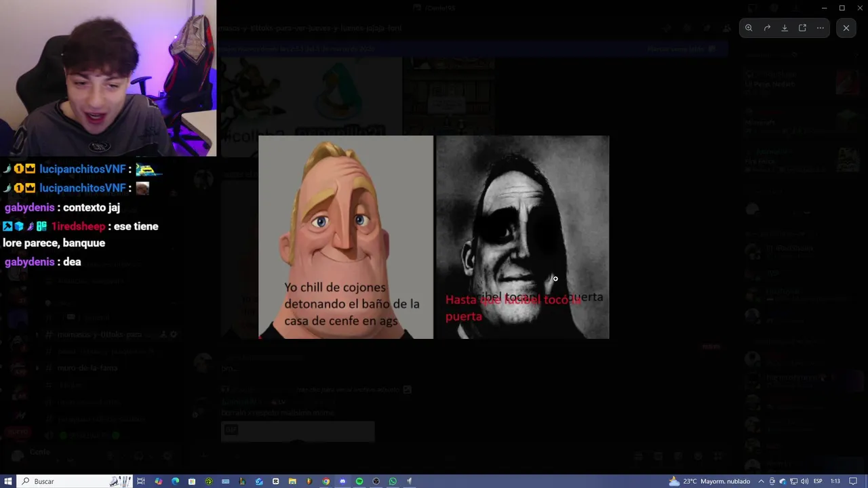Forward the image using the arrow icon
Image resolution: width=868 pixels, height=488 pixels.
coord(767,28)
